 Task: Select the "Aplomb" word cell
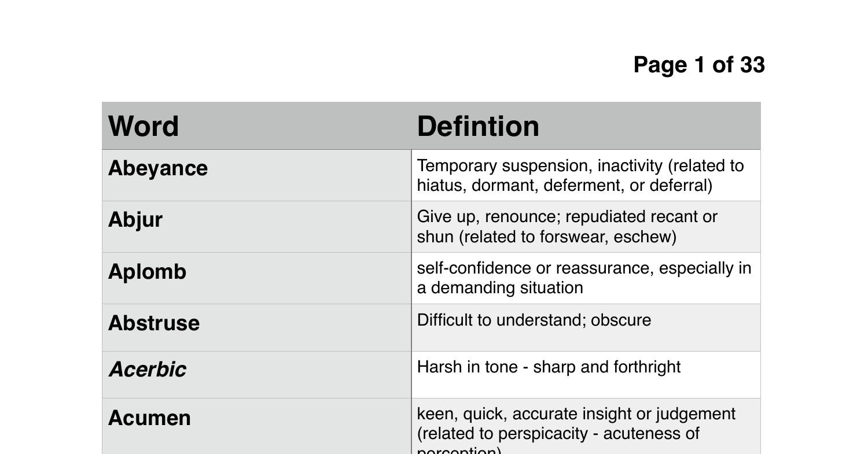pyautogui.click(x=147, y=271)
